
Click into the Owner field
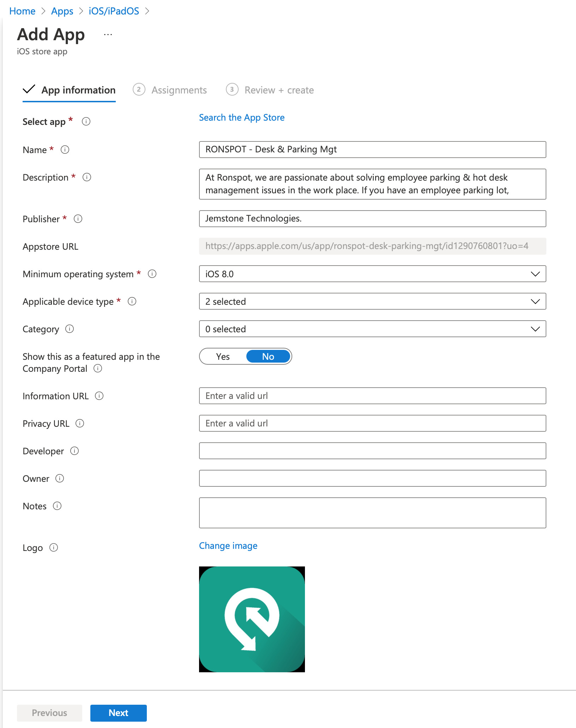(372, 478)
